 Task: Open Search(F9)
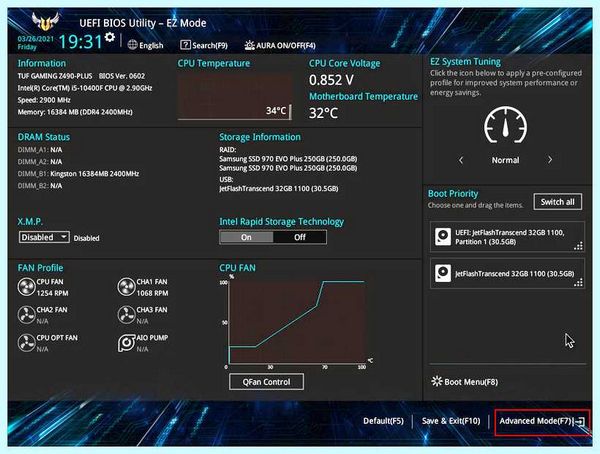coord(204,45)
